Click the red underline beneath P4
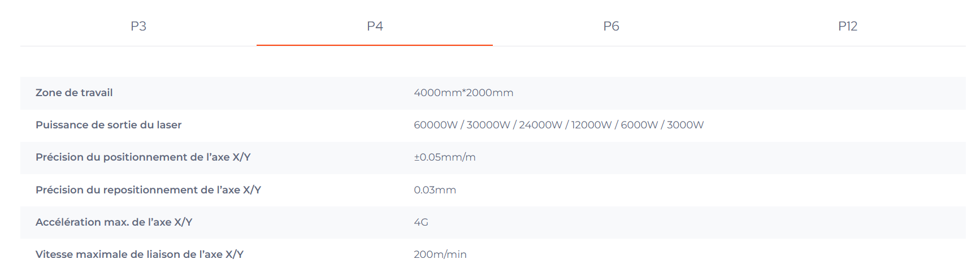This screenshot has height=272, width=980. [375, 45]
